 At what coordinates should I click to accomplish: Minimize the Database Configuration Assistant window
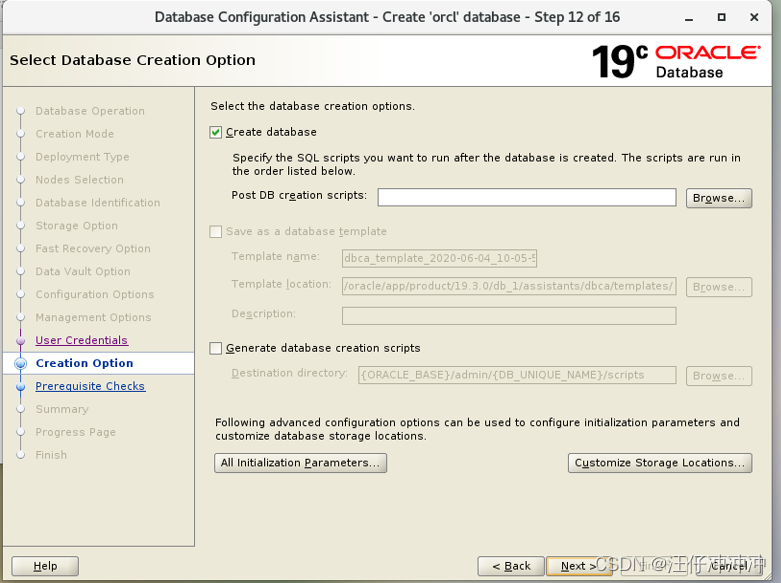tap(689, 18)
